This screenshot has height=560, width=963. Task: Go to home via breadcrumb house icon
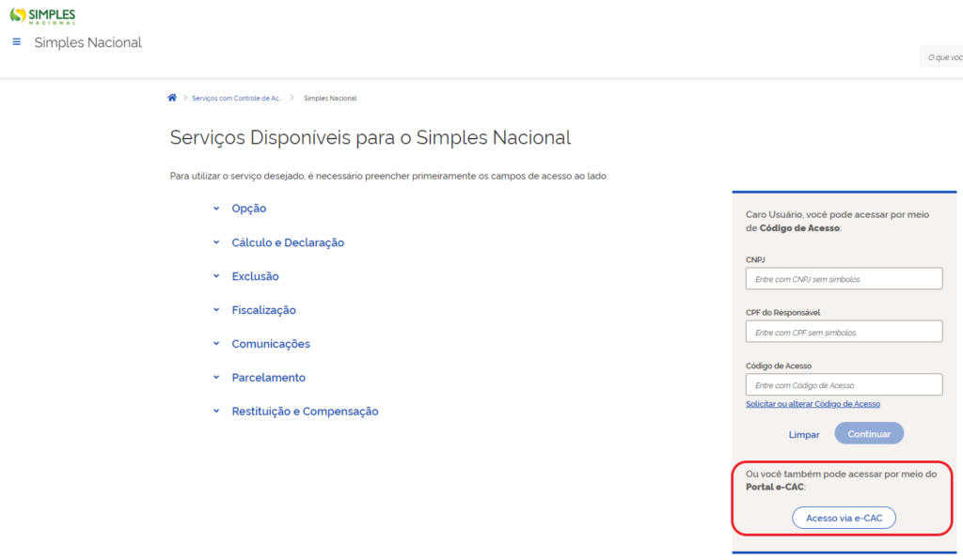(172, 98)
